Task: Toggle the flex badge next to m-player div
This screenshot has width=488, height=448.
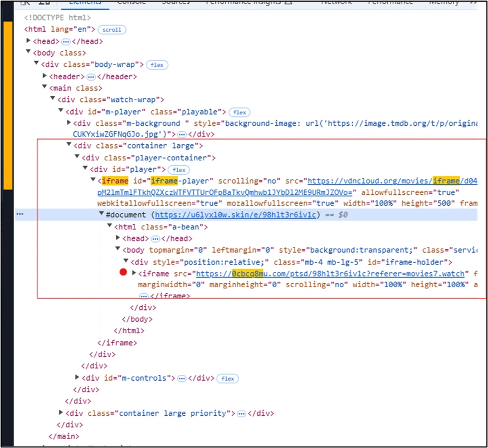Action: click(239, 111)
